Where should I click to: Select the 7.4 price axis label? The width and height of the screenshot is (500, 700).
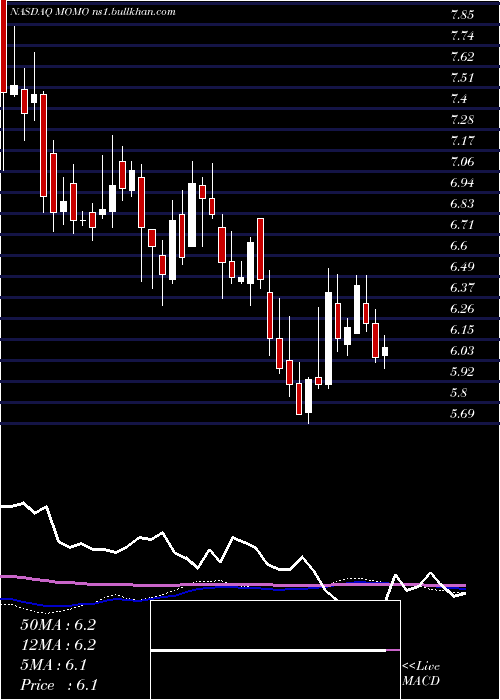tap(458, 99)
